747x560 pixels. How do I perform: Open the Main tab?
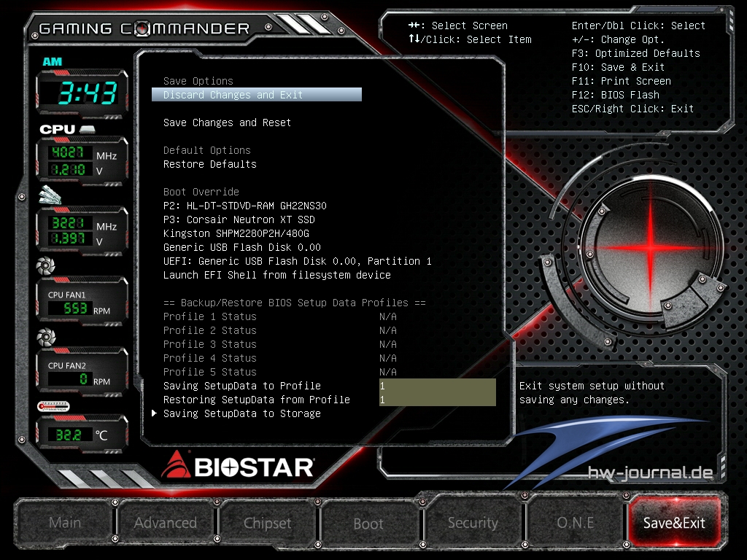point(65,523)
